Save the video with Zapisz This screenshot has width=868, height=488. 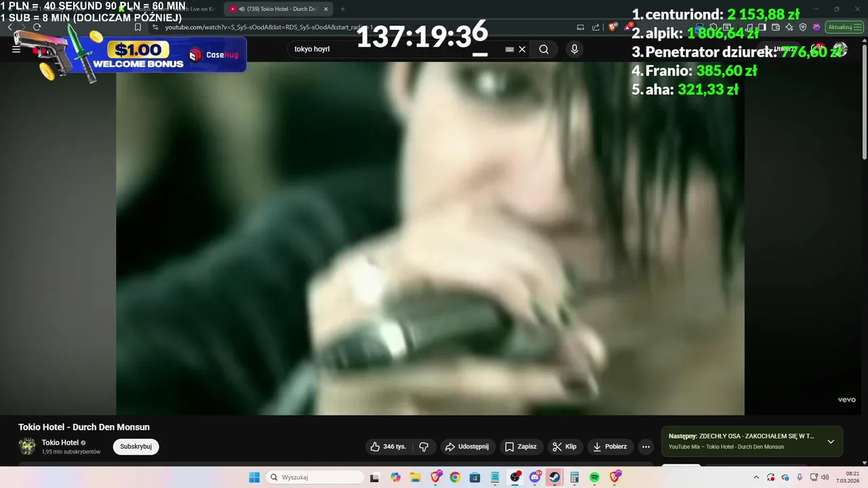[x=521, y=447]
